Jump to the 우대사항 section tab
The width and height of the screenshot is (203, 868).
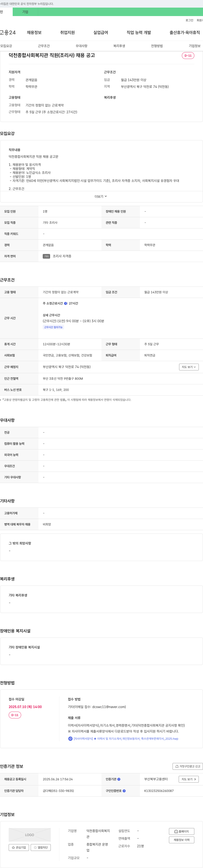(81, 46)
